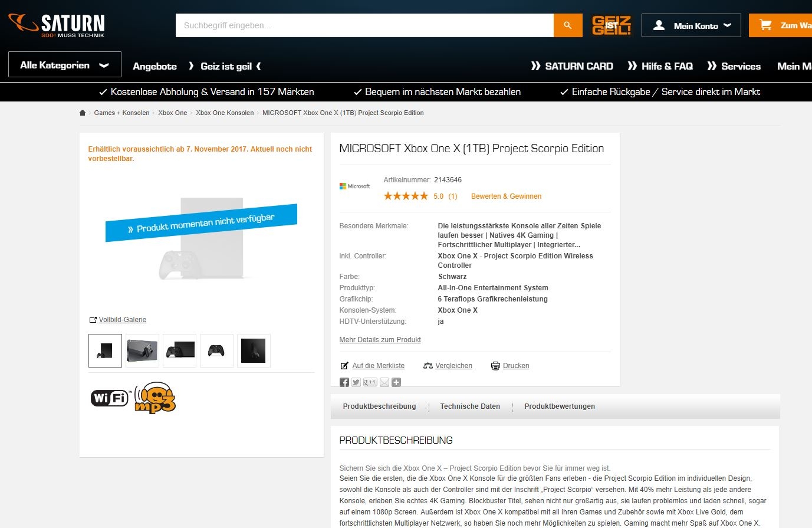The image size is (812, 528).
Task: Share product via Facebook icon
Action: (x=344, y=383)
